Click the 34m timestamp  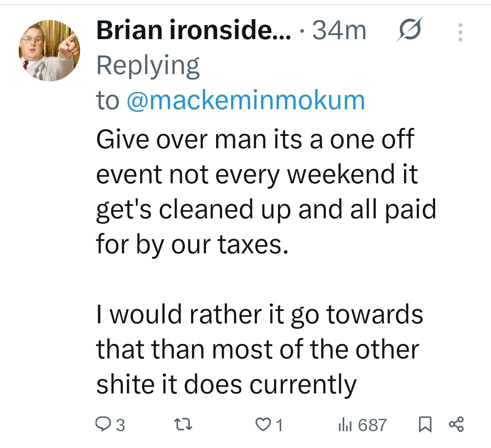339,30
